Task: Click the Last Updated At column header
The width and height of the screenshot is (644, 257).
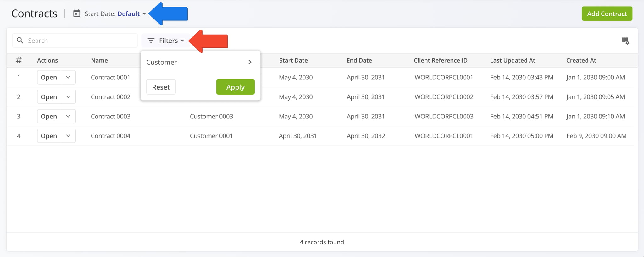Action: pos(512,60)
